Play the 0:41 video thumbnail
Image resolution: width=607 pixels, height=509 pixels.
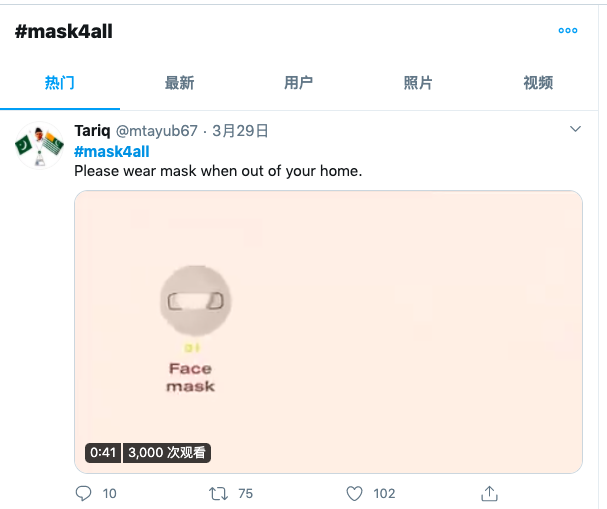click(328, 332)
